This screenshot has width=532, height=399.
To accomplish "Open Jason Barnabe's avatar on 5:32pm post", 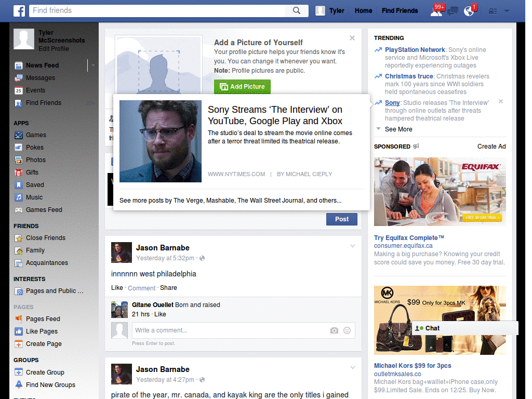I will pos(122,252).
